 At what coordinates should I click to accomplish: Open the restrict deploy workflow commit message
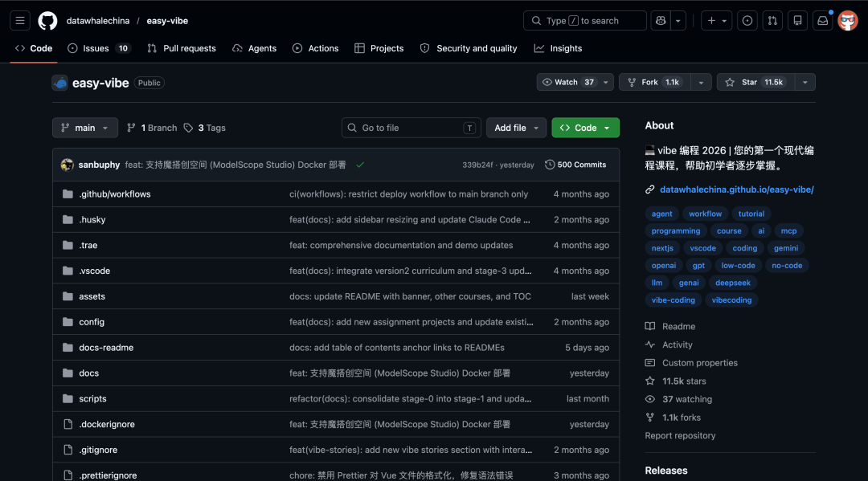(408, 194)
